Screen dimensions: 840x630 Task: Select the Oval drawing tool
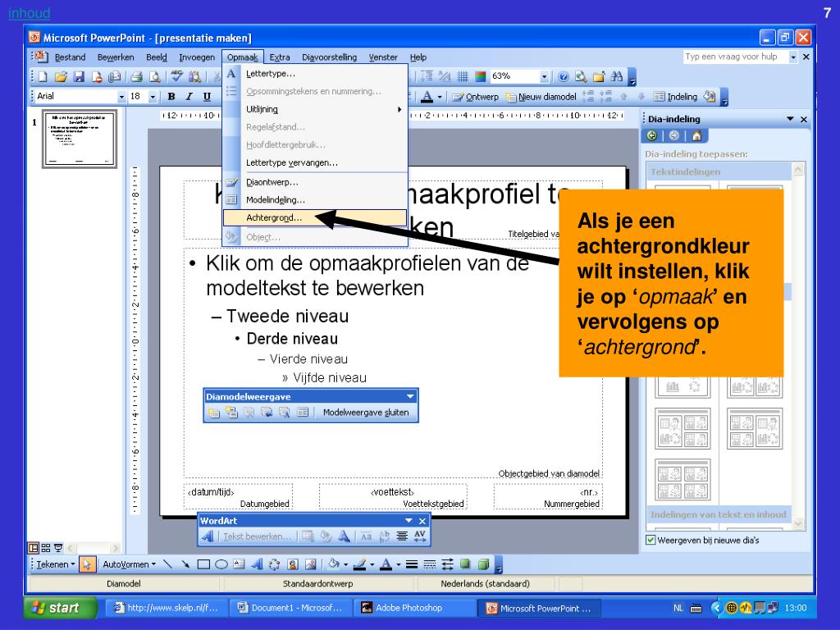click(x=221, y=564)
